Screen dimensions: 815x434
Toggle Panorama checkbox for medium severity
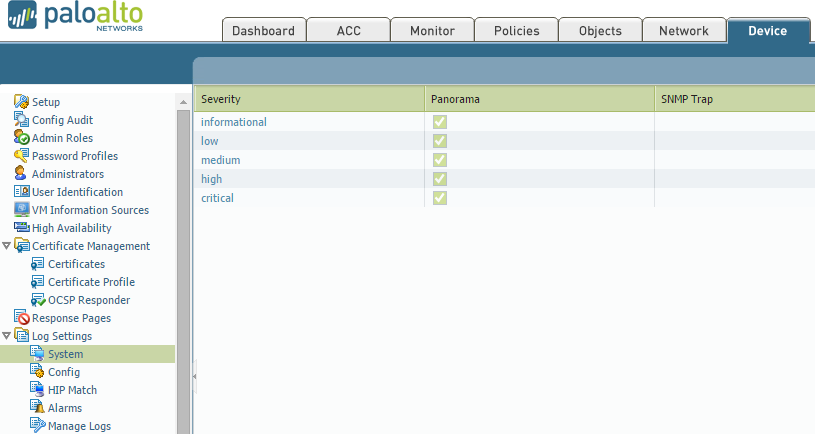point(439,160)
